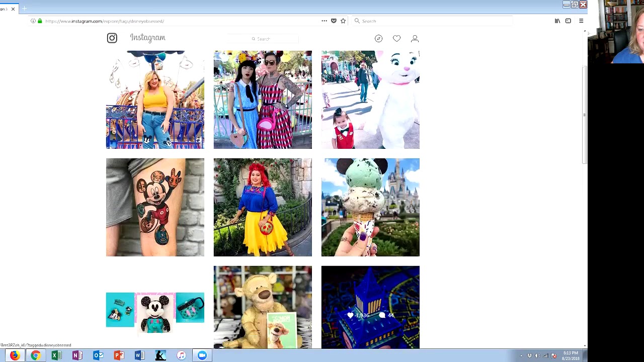Open the Tigger plush toy photo
The width and height of the screenshot is (644, 362).
(263, 307)
